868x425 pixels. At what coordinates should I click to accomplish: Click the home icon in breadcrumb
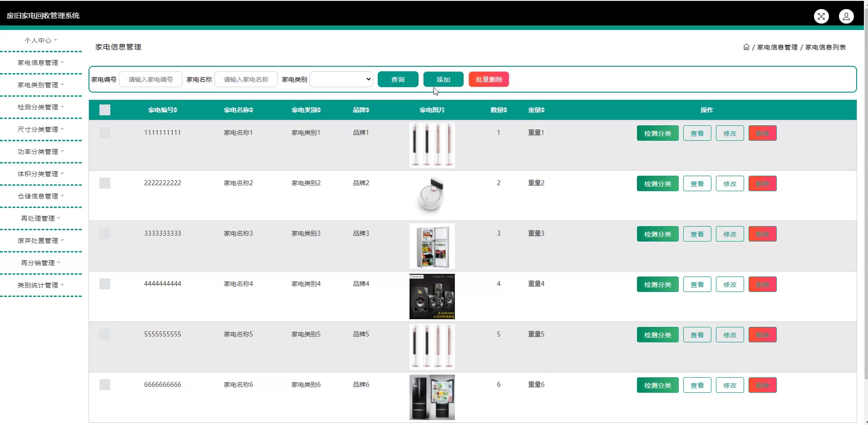click(x=746, y=47)
